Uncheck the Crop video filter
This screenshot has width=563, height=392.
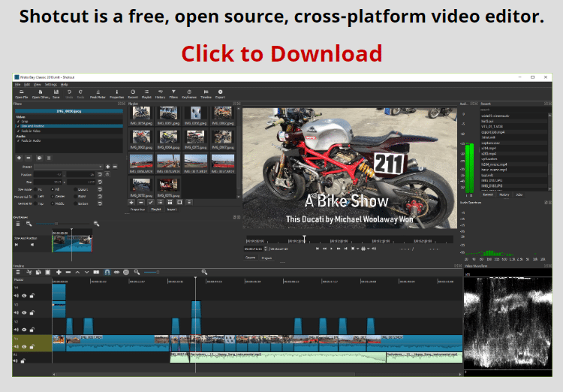pos(18,121)
